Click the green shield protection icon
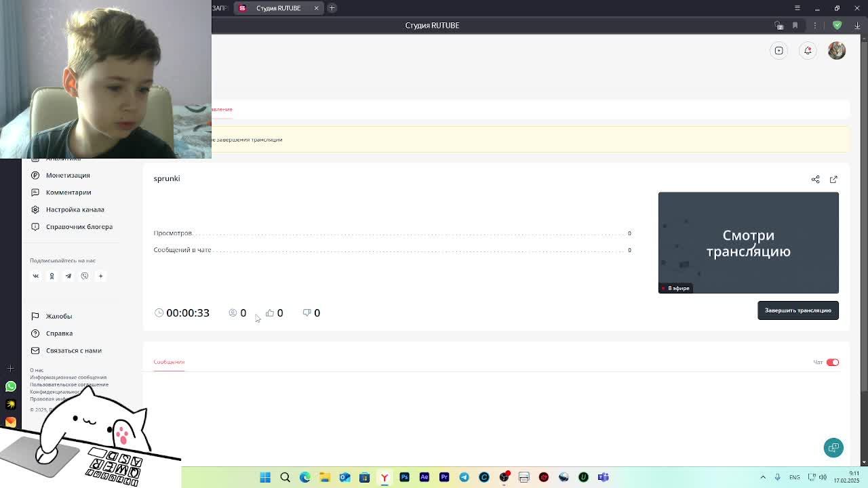 (x=837, y=26)
